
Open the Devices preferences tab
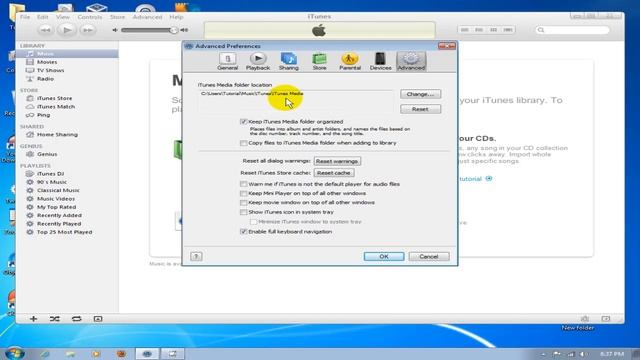click(x=380, y=62)
